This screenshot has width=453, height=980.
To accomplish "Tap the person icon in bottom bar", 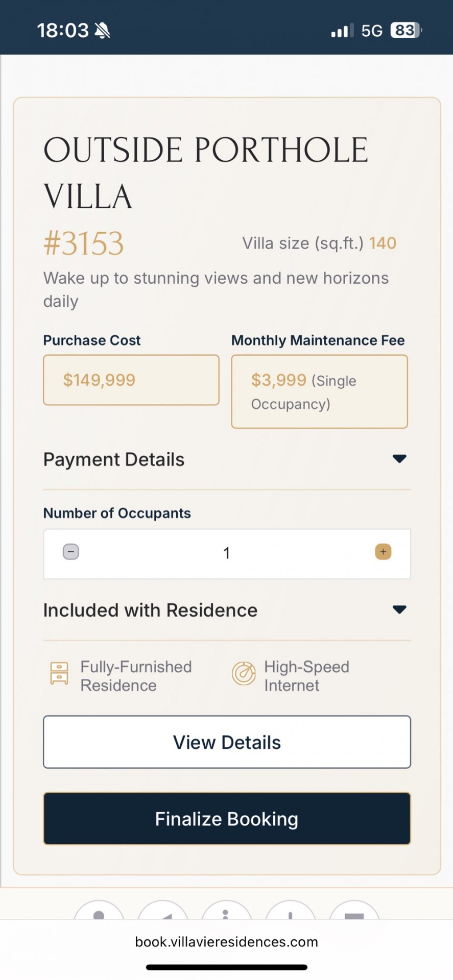I will [99, 914].
